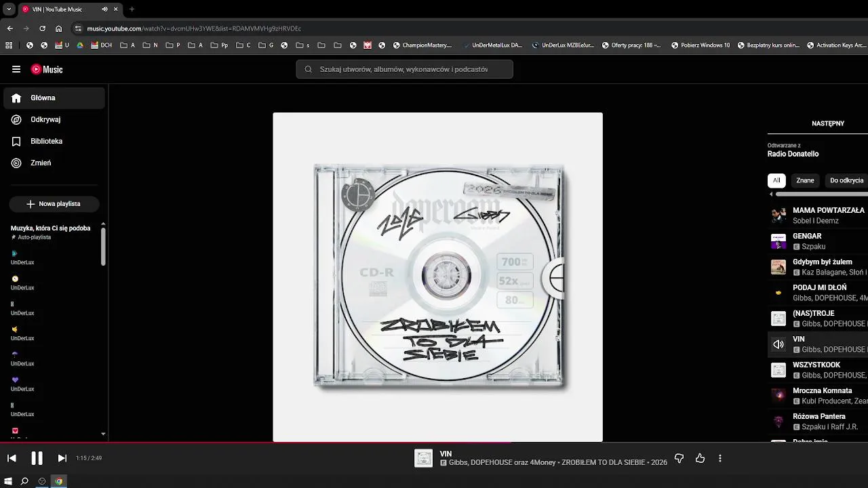Screen dimensions: 868x488
Task: Click the GENGAR queue thumbnail
Action: (x=778, y=241)
